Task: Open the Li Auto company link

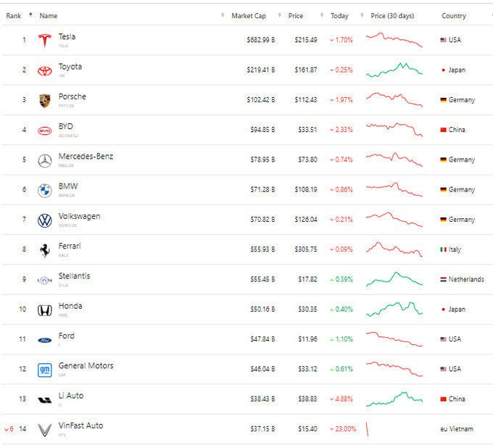Action: [71, 396]
